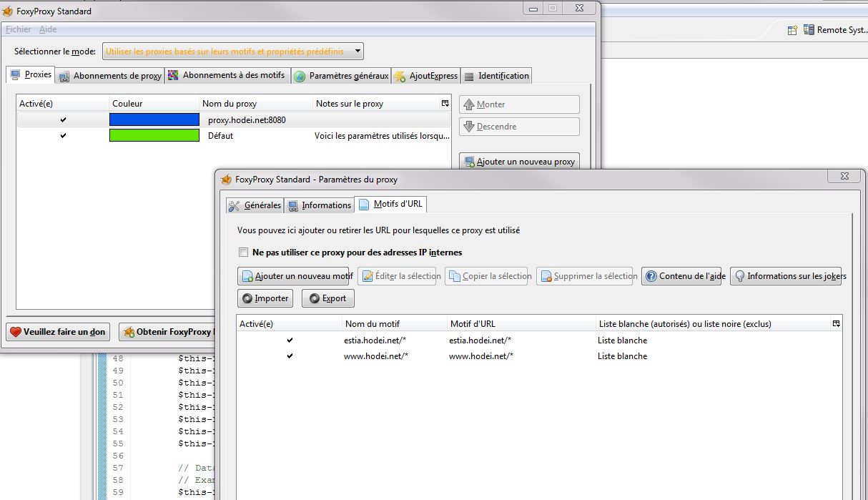Switch to the Générales tab

[255, 205]
